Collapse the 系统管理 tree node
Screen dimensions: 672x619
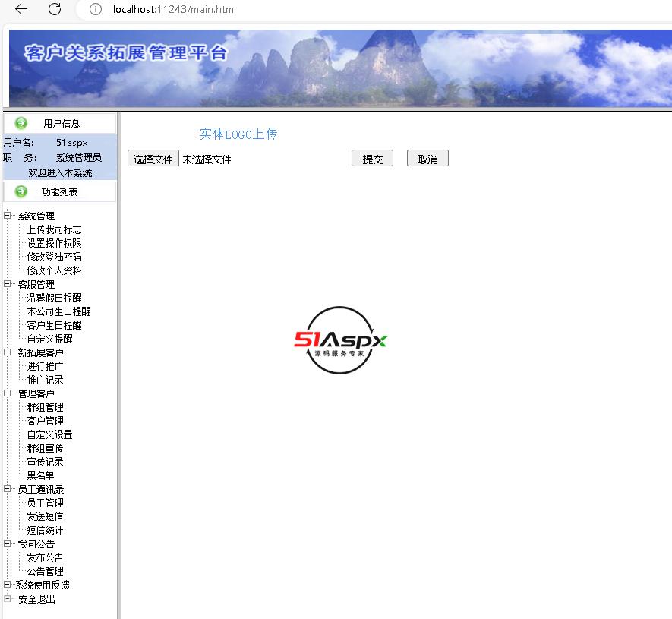[8, 215]
